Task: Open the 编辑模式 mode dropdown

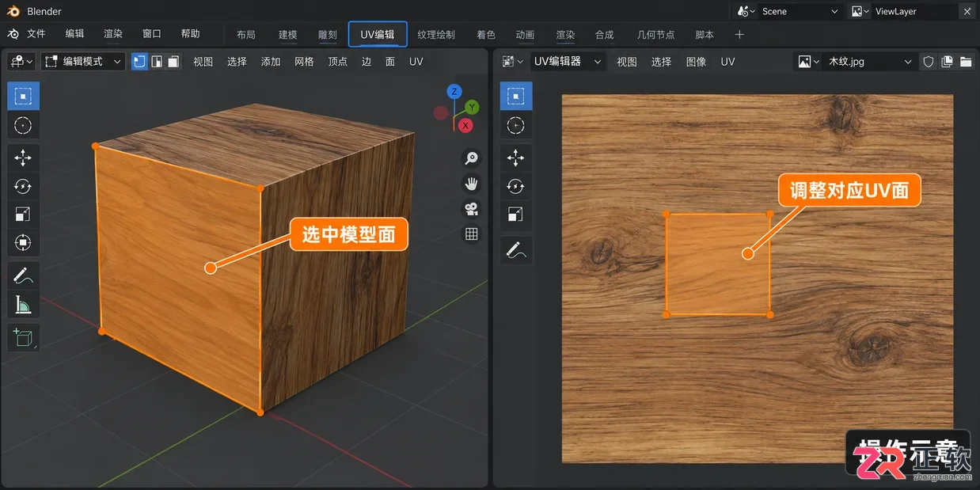Action: [83, 62]
